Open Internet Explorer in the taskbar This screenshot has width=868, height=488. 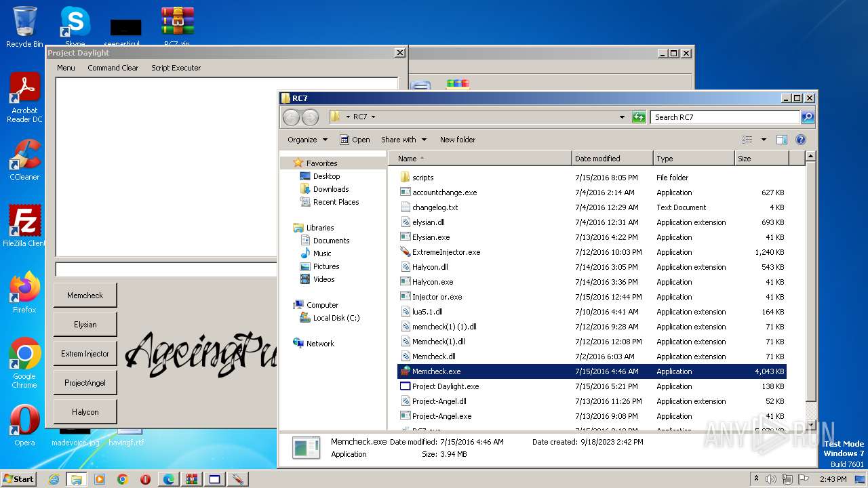(x=54, y=479)
